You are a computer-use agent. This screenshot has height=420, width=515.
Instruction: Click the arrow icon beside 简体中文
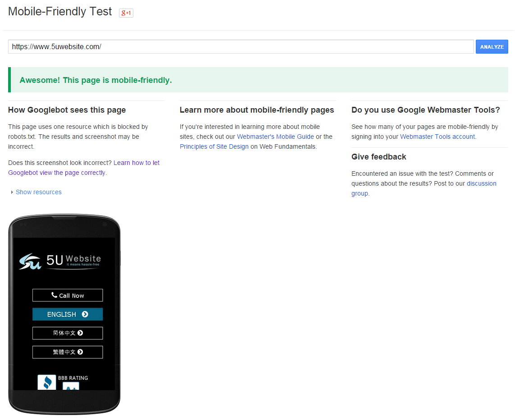(x=80, y=333)
